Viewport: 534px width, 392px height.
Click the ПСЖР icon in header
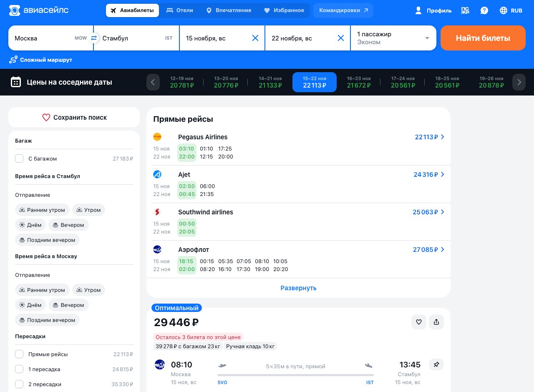[x=465, y=10]
